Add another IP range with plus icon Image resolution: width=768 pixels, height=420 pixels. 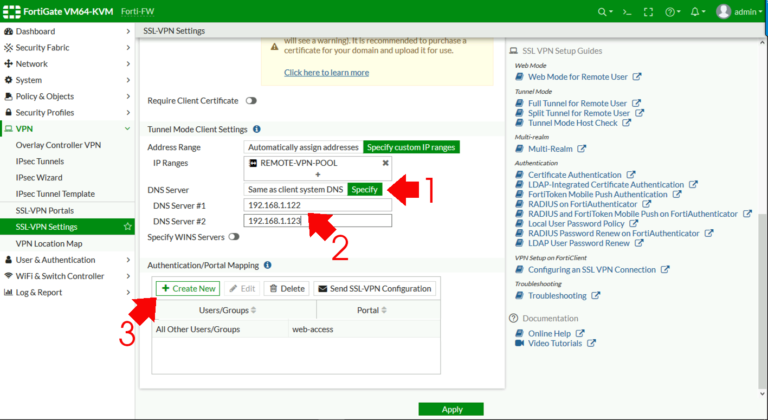pos(318,174)
